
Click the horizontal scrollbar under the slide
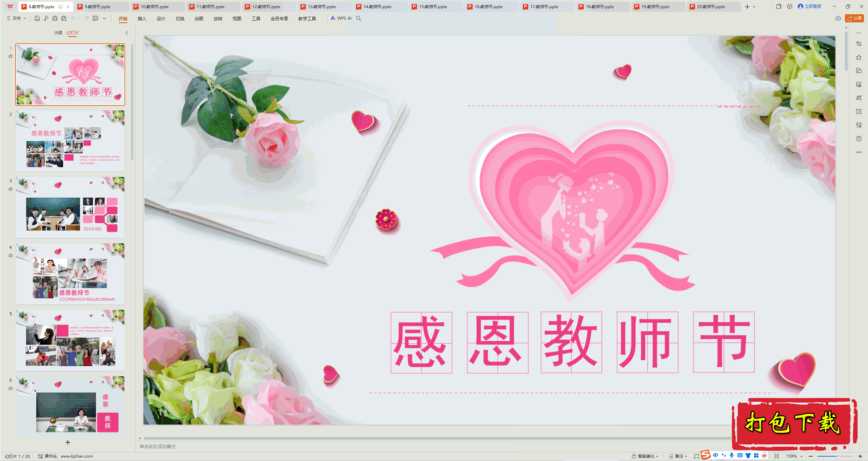point(437,438)
